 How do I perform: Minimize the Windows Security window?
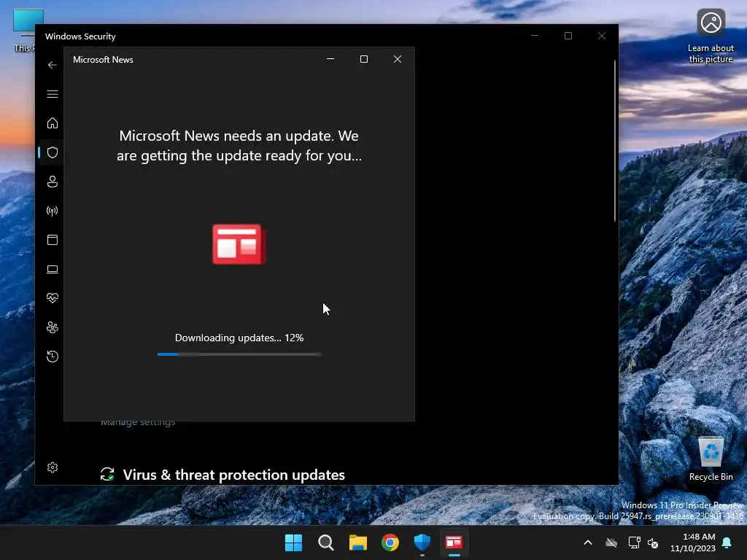point(535,36)
